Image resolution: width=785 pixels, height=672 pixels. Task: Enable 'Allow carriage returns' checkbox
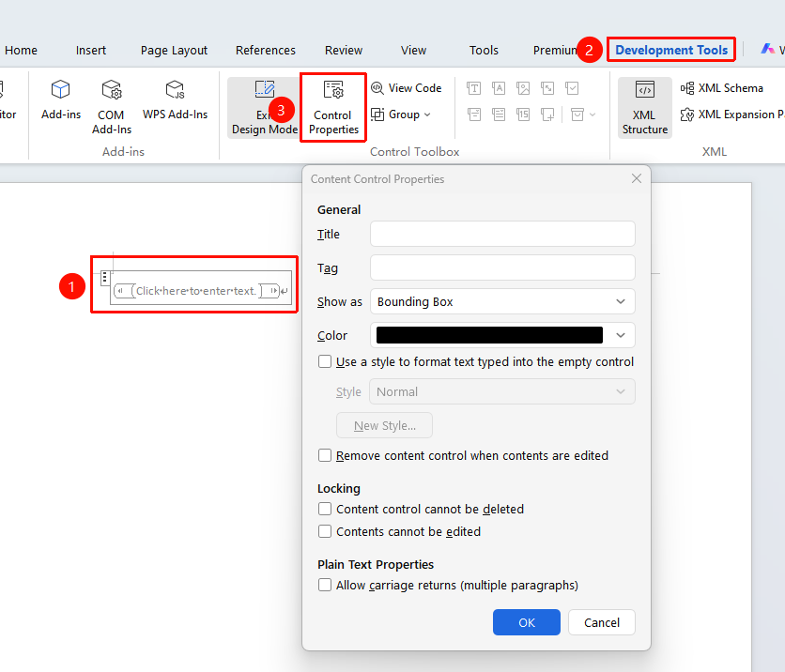325,585
